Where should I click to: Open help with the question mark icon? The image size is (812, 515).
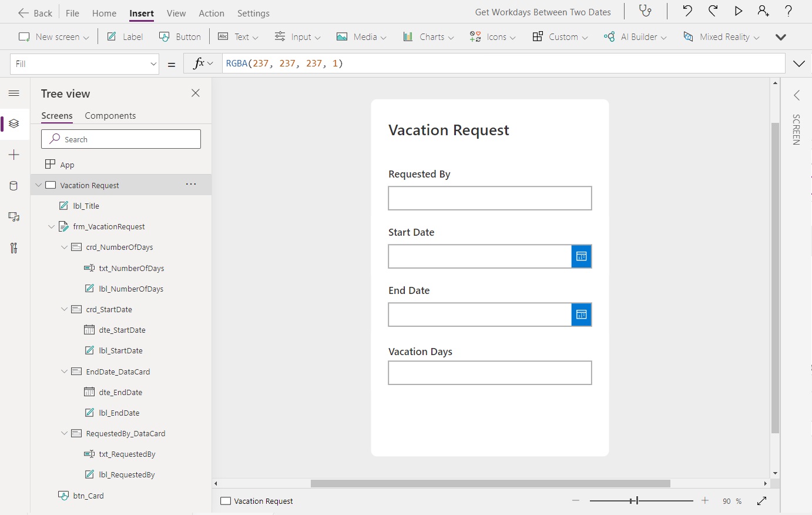pyautogui.click(x=789, y=12)
